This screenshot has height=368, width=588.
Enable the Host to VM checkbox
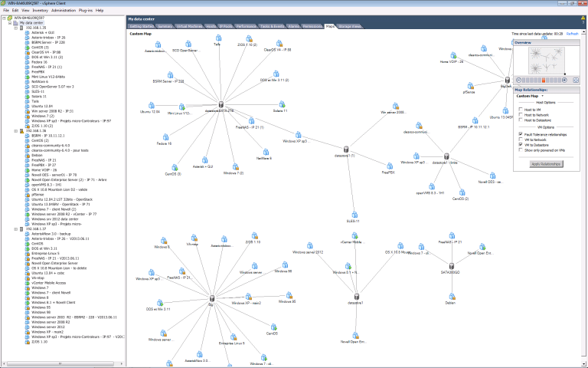pos(521,110)
